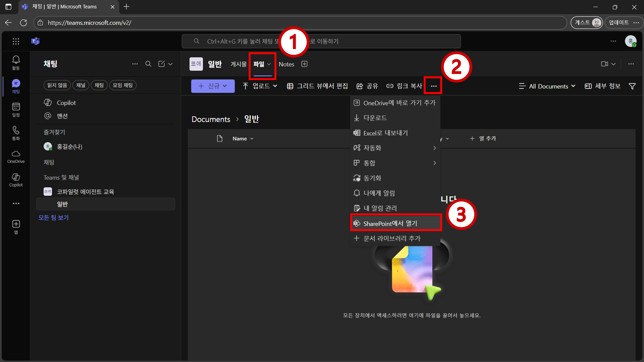The width and height of the screenshot is (644, 362).
Task: Click the 모든 팀 보기 link
Action: (53, 218)
